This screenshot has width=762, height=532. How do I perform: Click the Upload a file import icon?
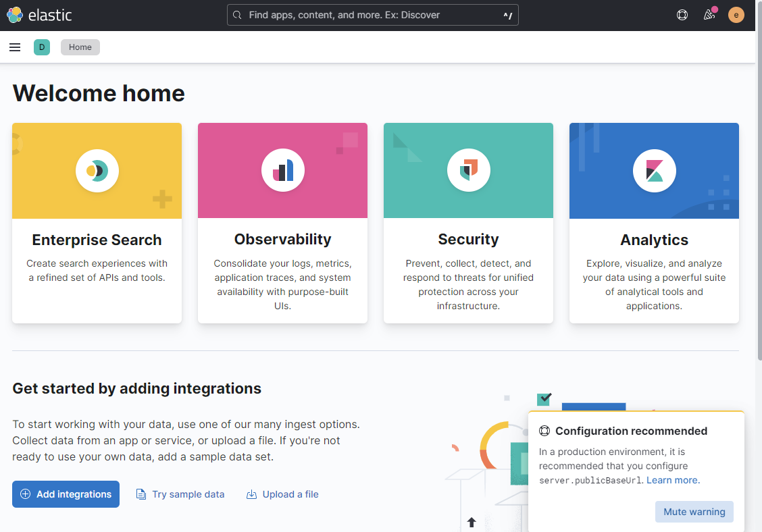tap(251, 494)
